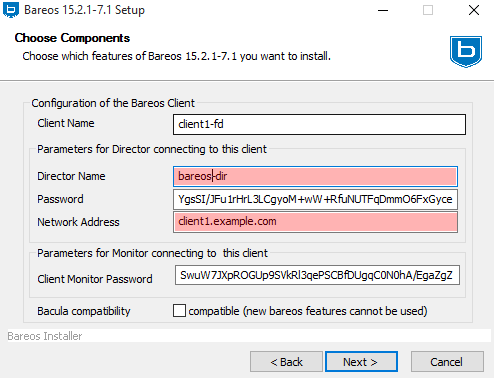Click the Client Monitor Password field
This screenshot has height=378, width=494.
pos(317,275)
